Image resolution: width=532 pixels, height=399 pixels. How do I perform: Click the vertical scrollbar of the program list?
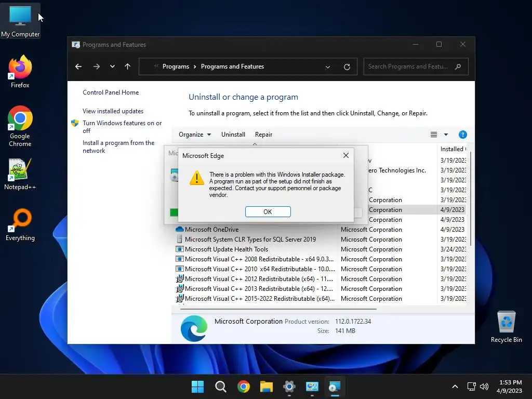tap(470, 199)
